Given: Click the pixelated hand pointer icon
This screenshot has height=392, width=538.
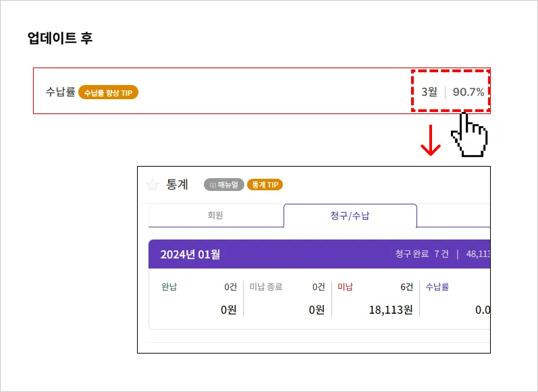Looking at the screenshot, I should (469, 135).
